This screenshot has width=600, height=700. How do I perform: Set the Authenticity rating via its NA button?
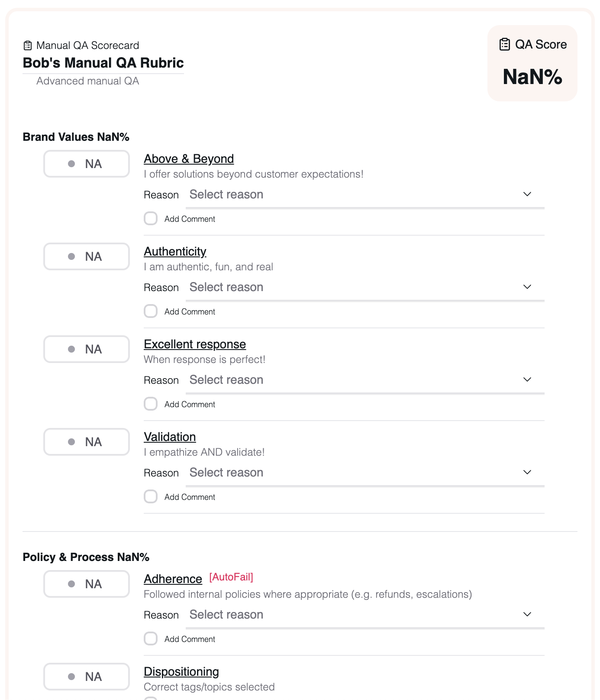pos(87,256)
